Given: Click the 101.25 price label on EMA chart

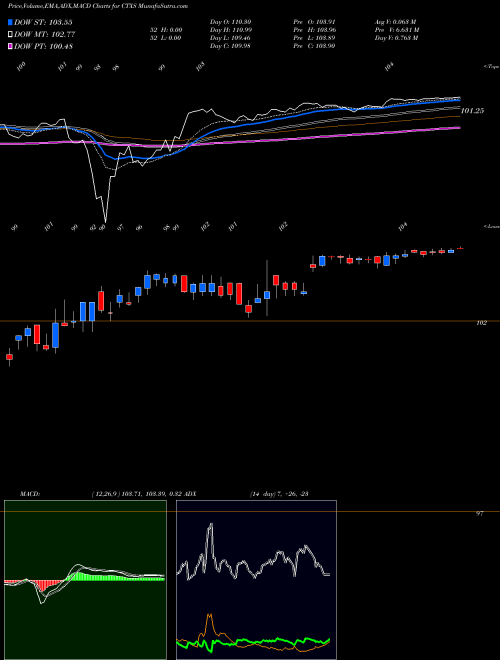Looking at the screenshot, I should click(473, 111).
